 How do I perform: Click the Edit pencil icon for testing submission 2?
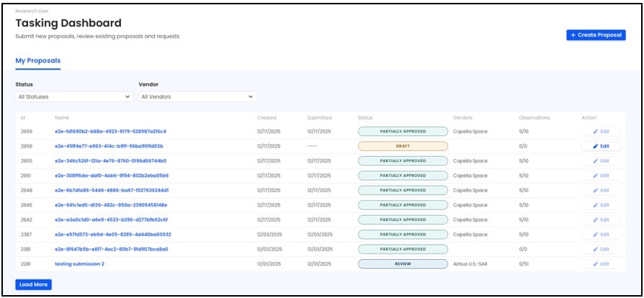click(596, 264)
